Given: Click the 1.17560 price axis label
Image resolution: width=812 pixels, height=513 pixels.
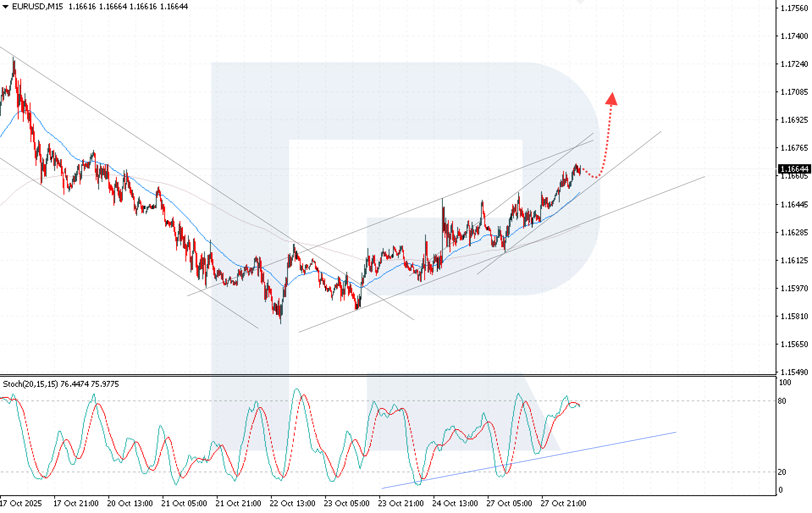Looking at the screenshot, I should click(794, 8).
